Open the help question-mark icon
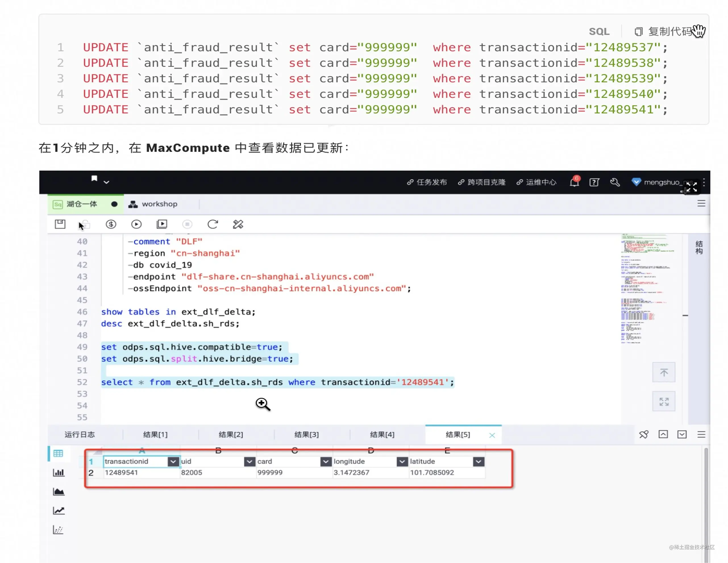 tap(594, 182)
